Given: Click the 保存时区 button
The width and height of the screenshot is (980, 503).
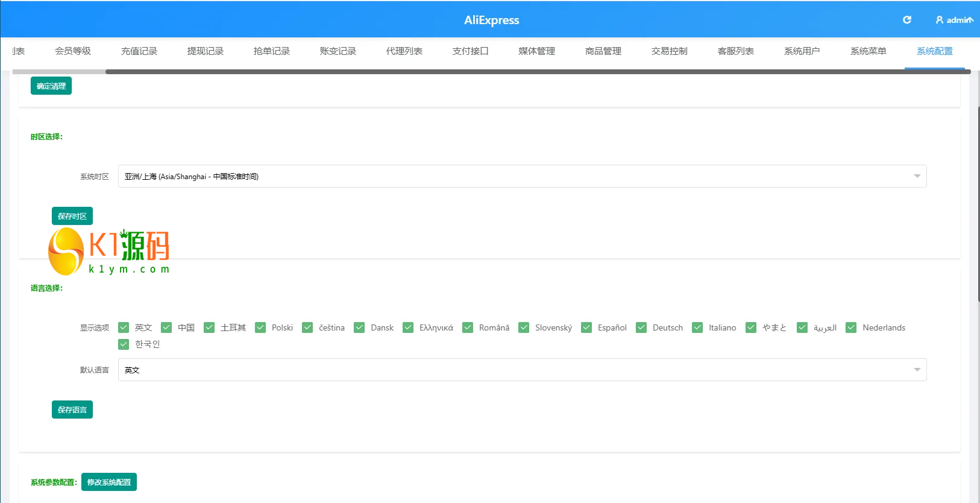Looking at the screenshot, I should point(72,216).
